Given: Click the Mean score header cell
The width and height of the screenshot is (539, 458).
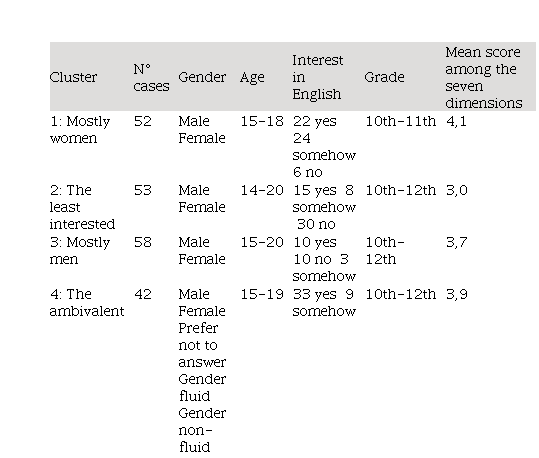Looking at the screenshot, I should tap(484, 77).
